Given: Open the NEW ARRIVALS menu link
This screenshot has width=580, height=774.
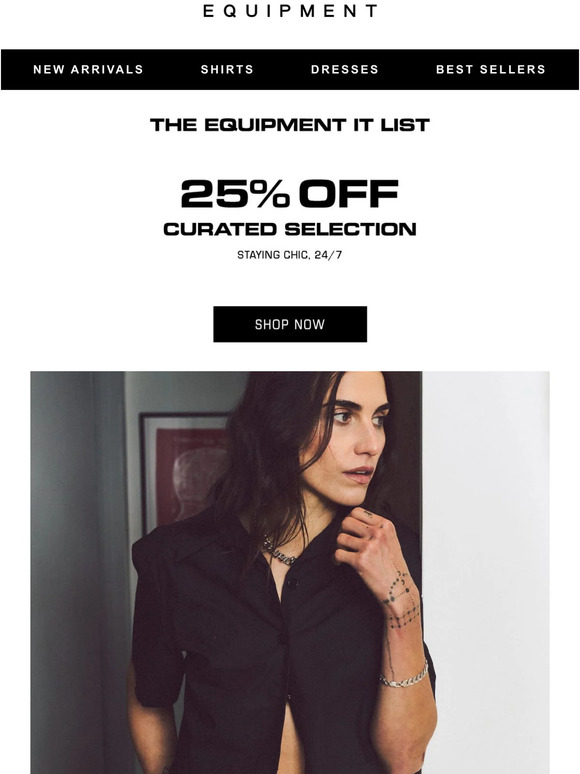Looking at the screenshot, I should pyautogui.click(x=88, y=70).
